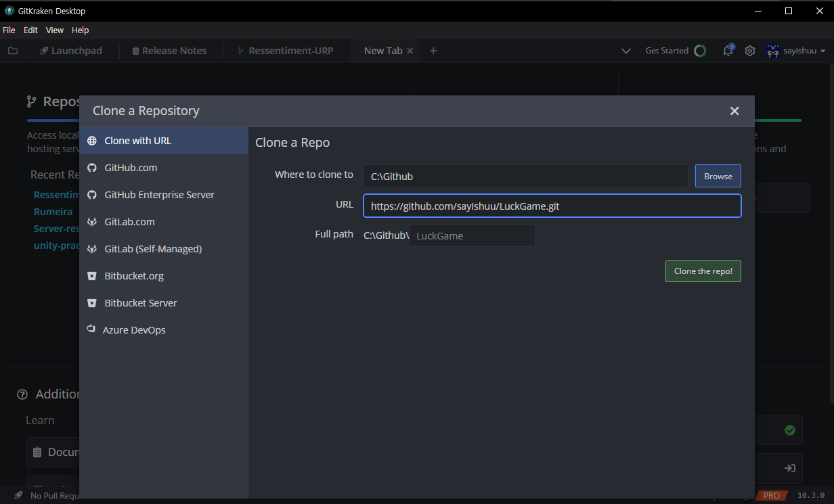
Task: Click GitLab (Self-Managed) fox icon
Action: pos(92,249)
